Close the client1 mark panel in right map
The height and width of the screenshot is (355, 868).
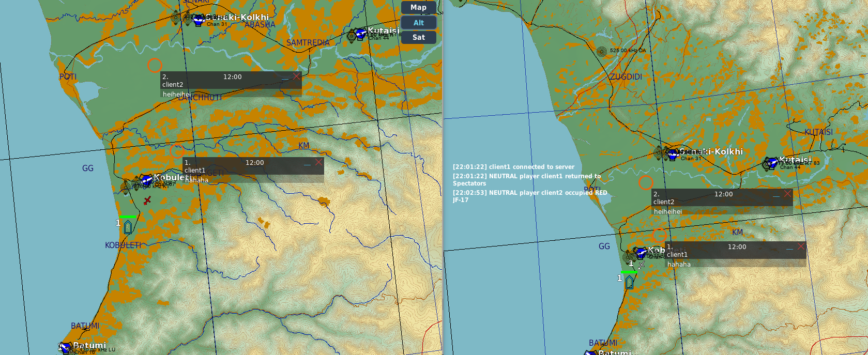coord(801,246)
